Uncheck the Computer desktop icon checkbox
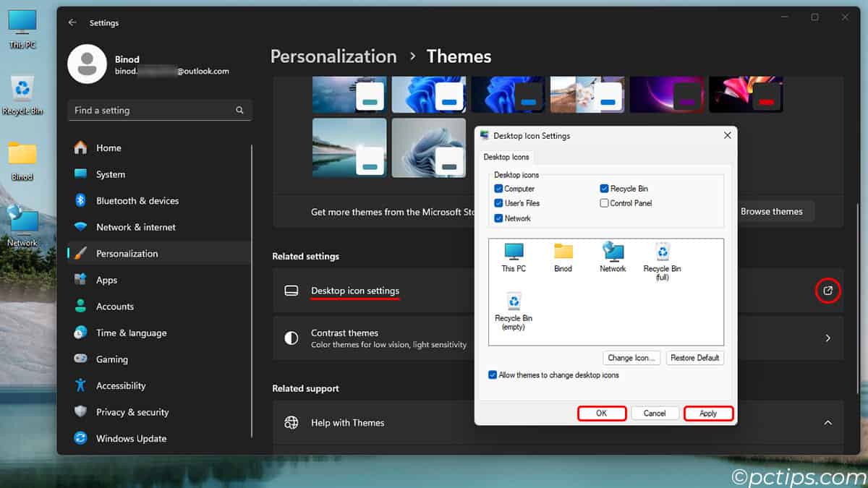The image size is (868, 488). pos(498,188)
